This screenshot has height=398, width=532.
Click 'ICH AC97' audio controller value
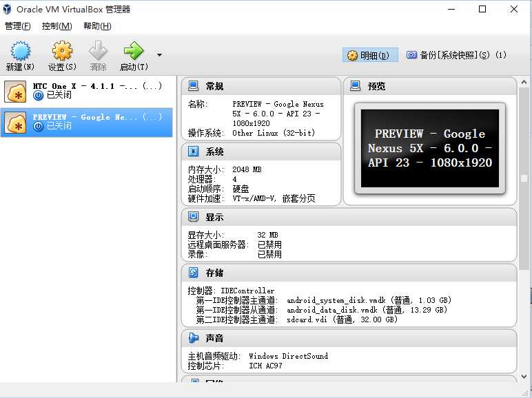click(265, 366)
